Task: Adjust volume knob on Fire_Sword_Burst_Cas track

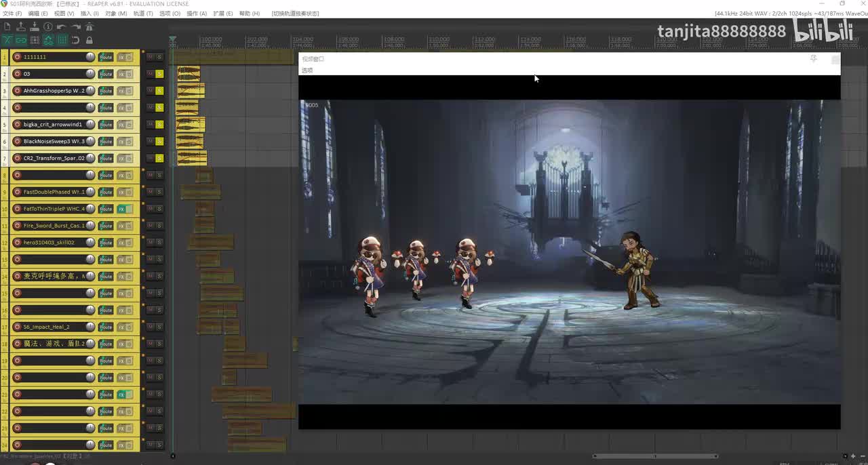Action: pyautogui.click(x=90, y=226)
